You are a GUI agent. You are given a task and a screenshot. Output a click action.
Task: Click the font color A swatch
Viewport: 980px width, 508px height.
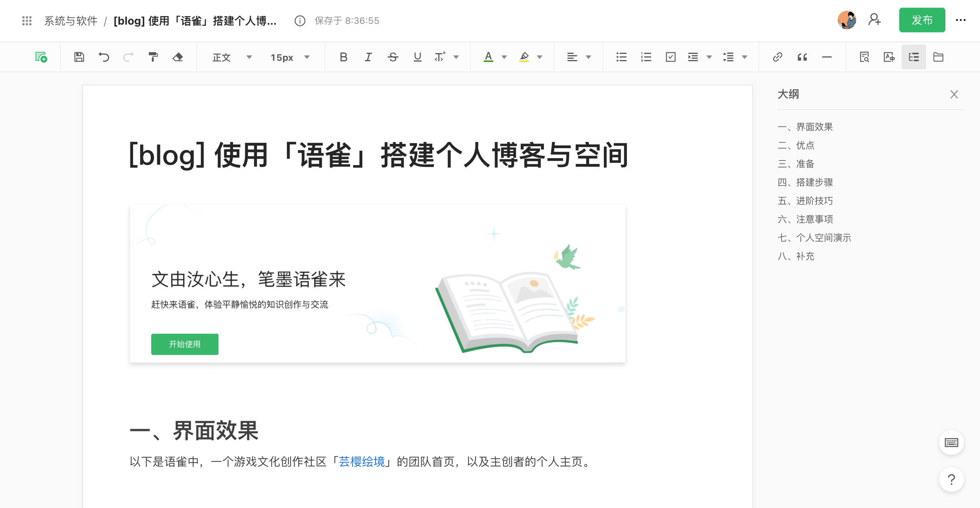pos(488,57)
